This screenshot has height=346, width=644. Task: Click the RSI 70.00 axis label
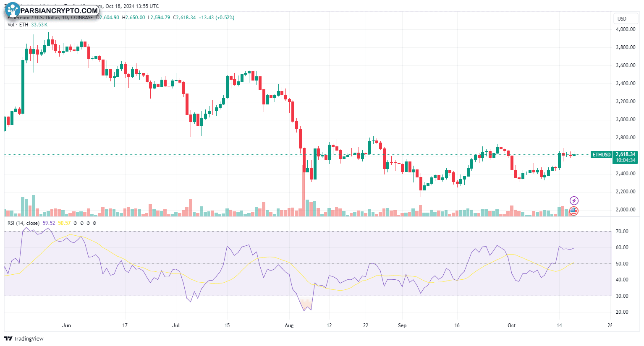tap(622, 232)
